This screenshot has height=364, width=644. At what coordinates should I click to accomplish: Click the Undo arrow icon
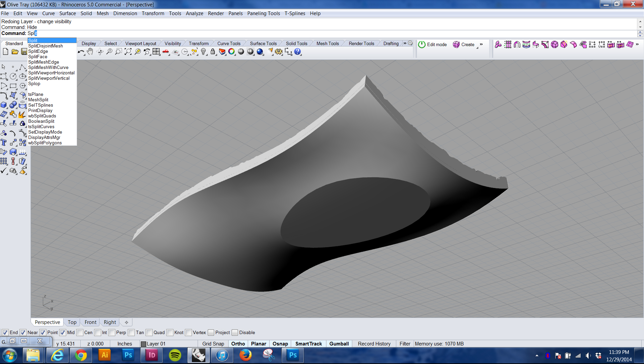click(81, 52)
